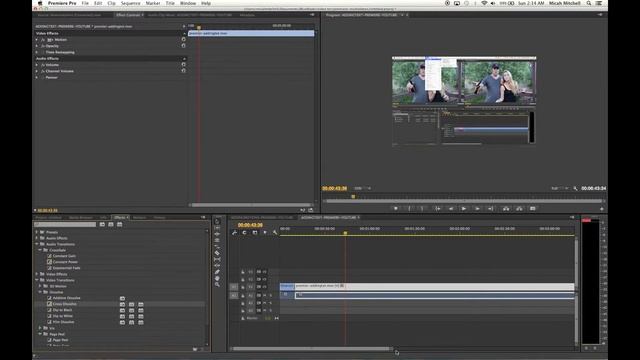The height and width of the screenshot is (360, 640).
Task: Expand the 3D Motion folder
Action: click(40, 286)
